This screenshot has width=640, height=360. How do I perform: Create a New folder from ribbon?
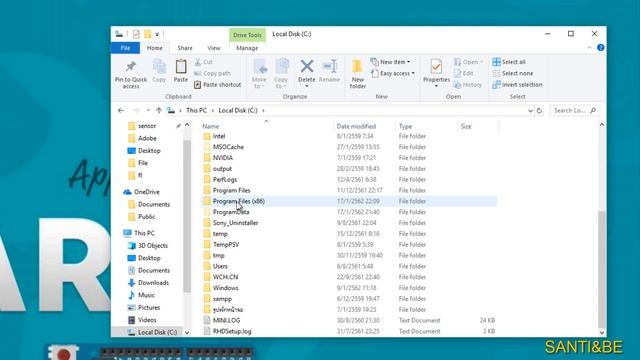pos(358,74)
